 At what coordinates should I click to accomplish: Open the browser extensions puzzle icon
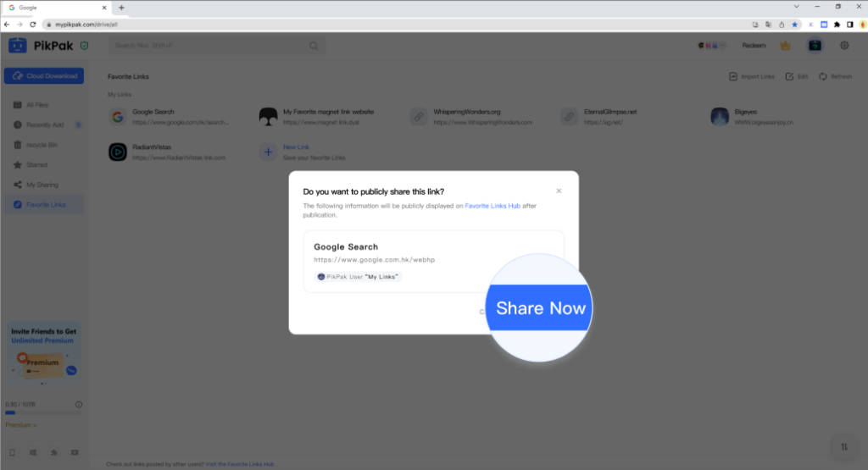pos(837,25)
